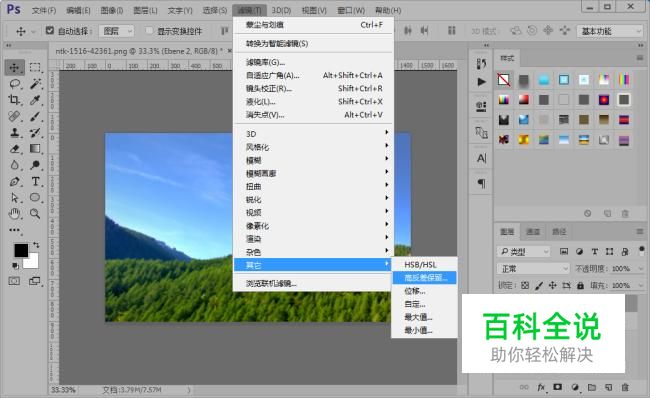The height and width of the screenshot is (398, 650).
Task: Expand the 模糊画廊 submenu
Action: click(313, 173)
